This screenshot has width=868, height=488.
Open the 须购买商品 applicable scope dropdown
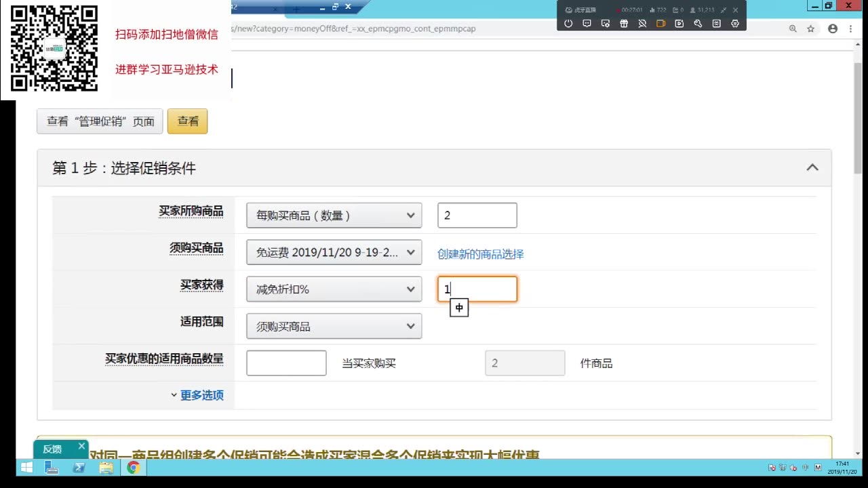pos(334,326)
